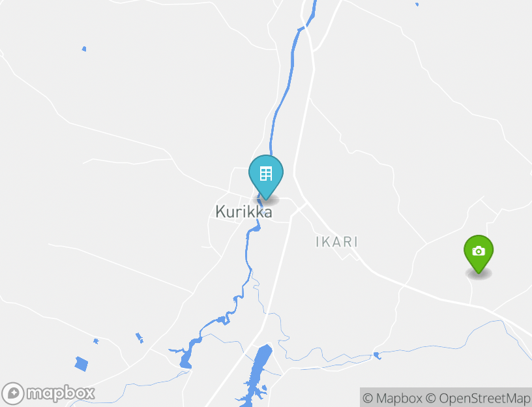Click the IKARI district label

click(336, 242)
